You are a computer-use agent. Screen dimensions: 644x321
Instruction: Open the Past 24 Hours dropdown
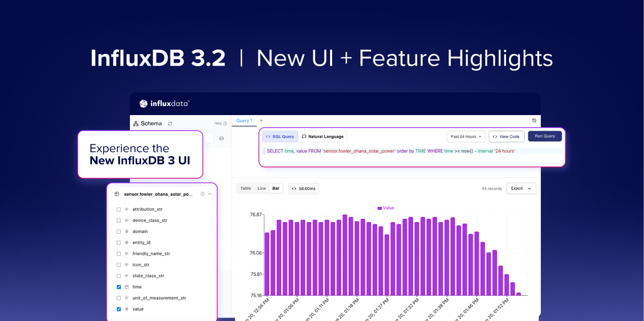click(466, 136)
